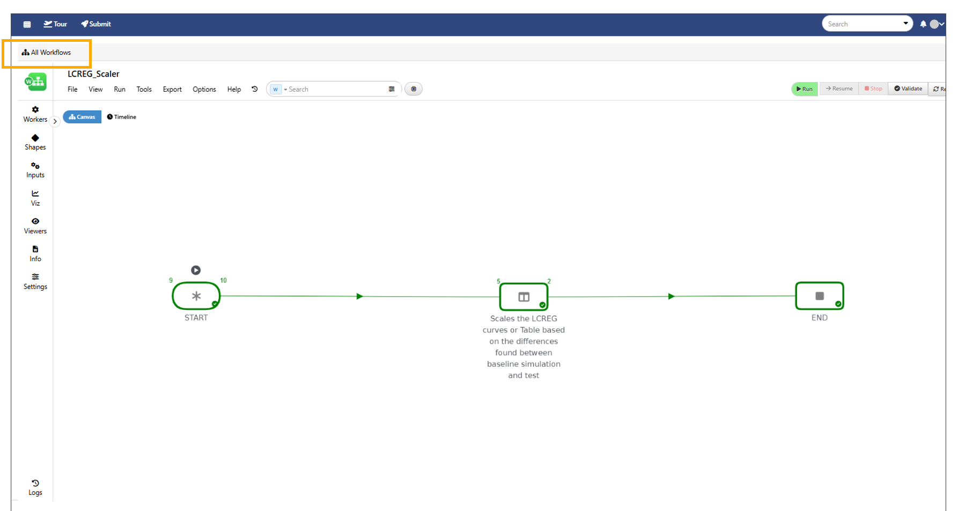Viewport: 980px width, 511px height.
Task: Open the Viewers eye icon panel
Action: pos(35,226)
